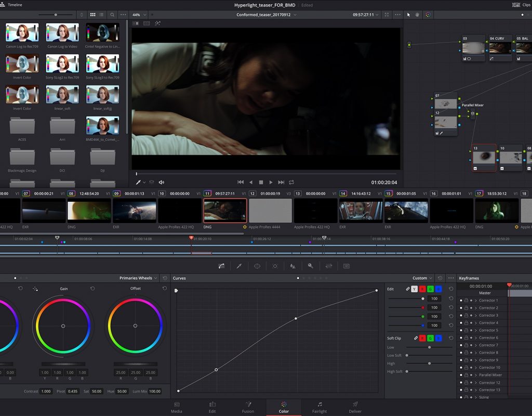
Task: Open the LUT browser search
Action: (112, 15)
